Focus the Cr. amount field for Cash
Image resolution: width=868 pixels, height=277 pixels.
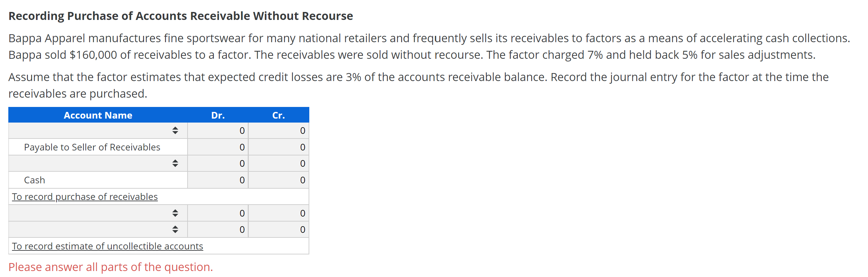click(278, 180)
